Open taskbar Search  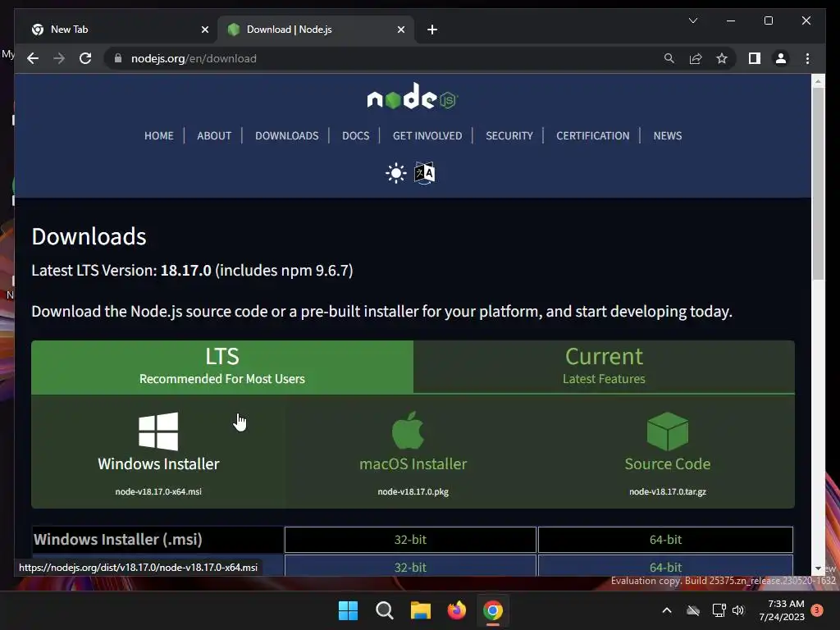click(384, 610)
